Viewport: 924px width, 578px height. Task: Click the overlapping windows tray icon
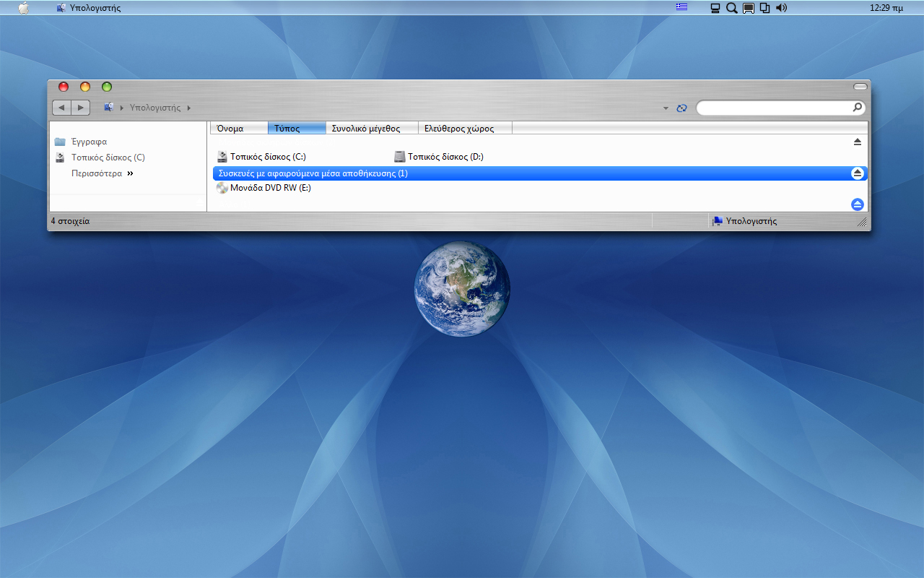[764, 8]
